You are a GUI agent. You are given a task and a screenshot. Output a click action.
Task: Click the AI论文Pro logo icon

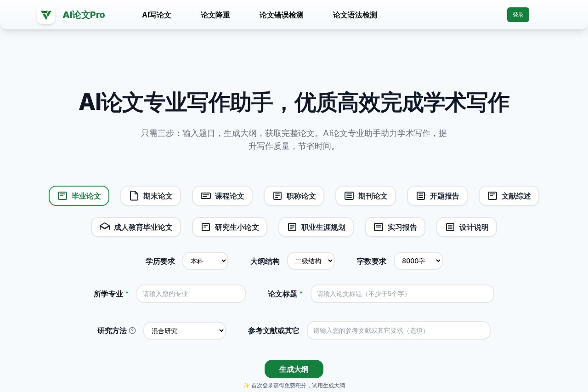click(46, 15)
